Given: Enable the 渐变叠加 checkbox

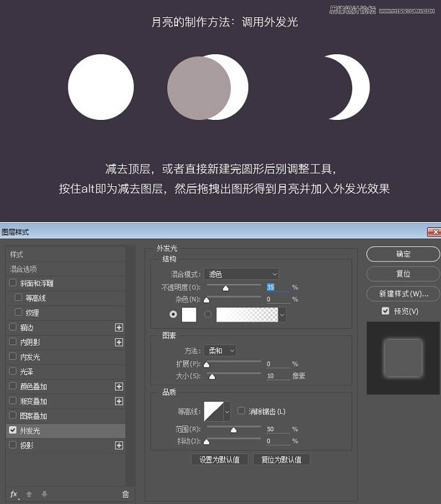Looking at the screenshot, I should tap(13, 401).
